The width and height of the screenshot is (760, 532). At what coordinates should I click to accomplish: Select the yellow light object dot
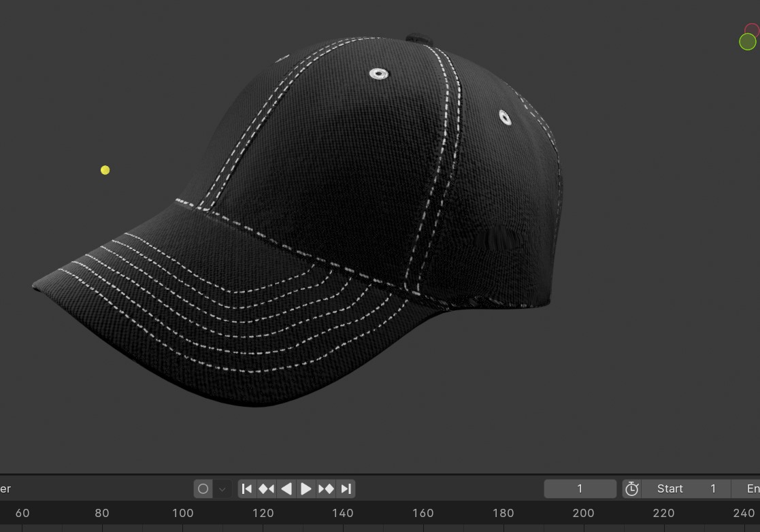105,170
